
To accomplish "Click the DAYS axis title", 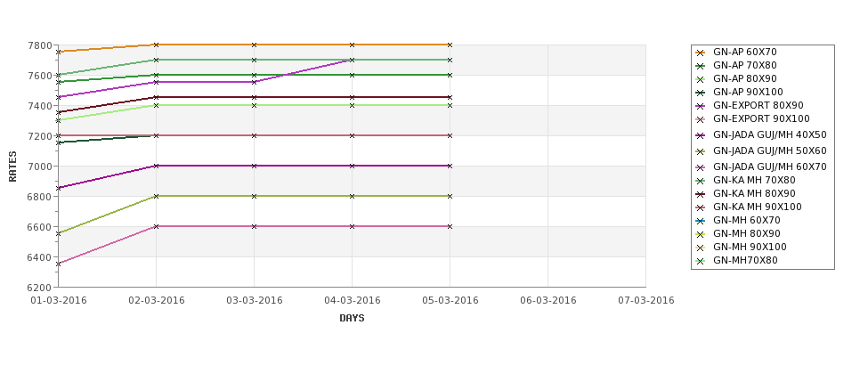I will click(x=352, y=319).
